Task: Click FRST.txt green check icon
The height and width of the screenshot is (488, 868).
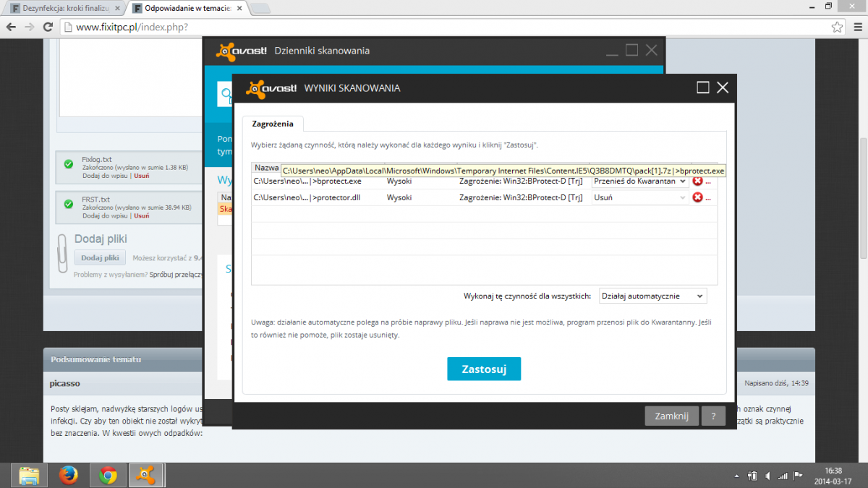Action: pyautogui.click(x=69, y=205)
